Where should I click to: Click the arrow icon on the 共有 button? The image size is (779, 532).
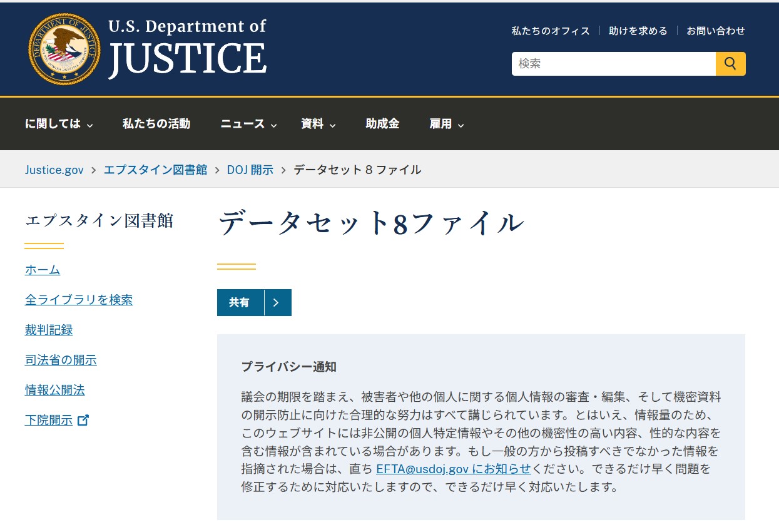click(x=277, y=303)
